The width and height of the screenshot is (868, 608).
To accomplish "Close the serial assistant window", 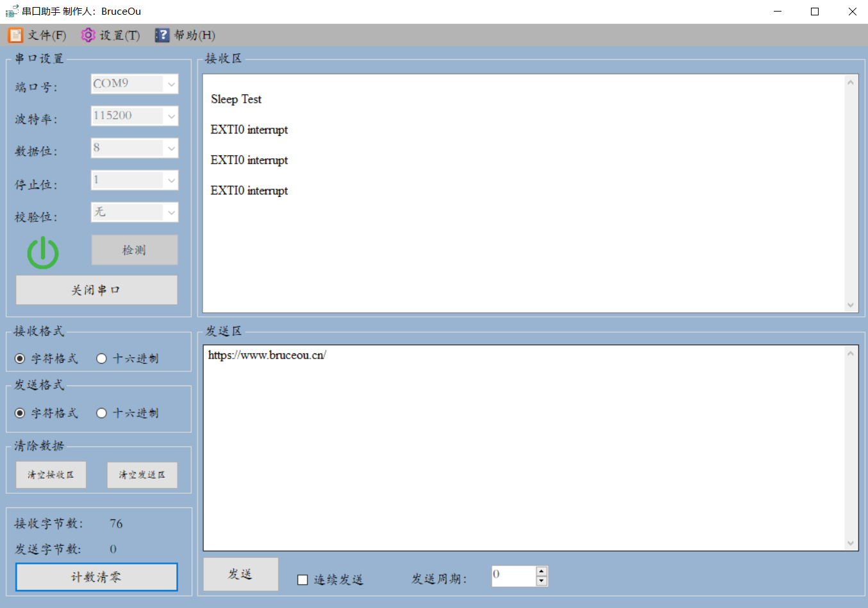I will pyautogui.click(x=853, y=11).
